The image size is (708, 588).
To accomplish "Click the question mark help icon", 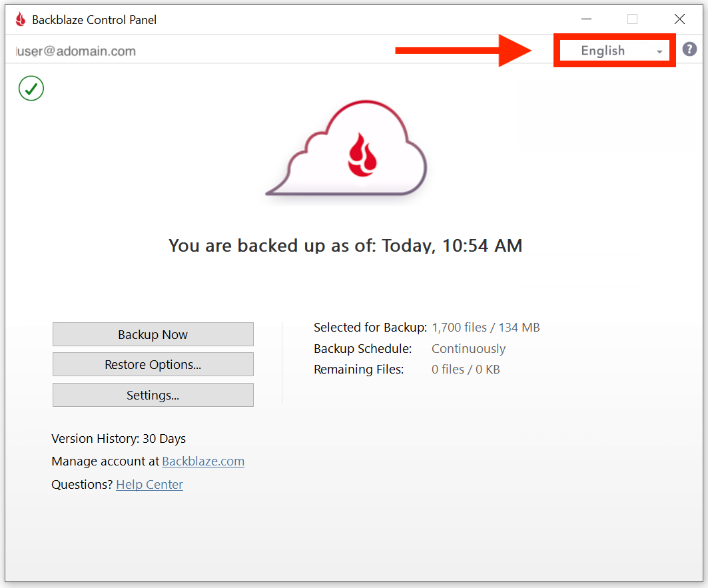I will click(x=689, y=49).
